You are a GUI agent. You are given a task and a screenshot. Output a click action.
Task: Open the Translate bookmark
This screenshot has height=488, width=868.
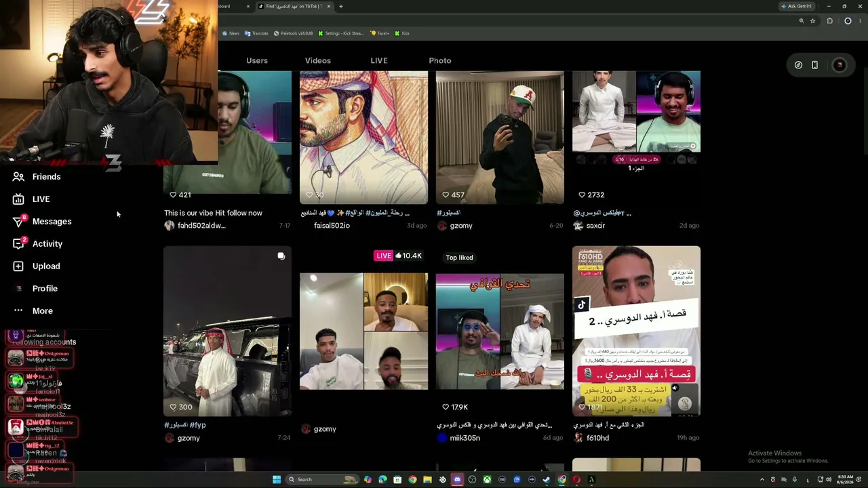click(x=257, y=33)
